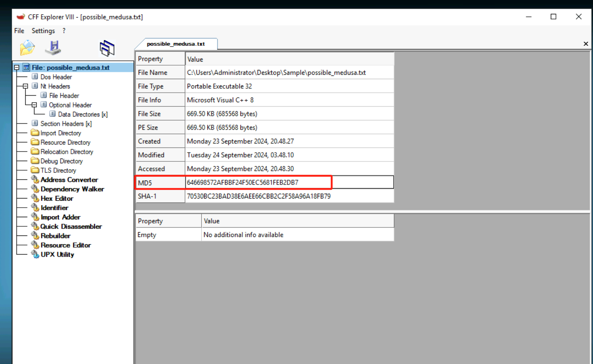Open the Settings menu

43,31
